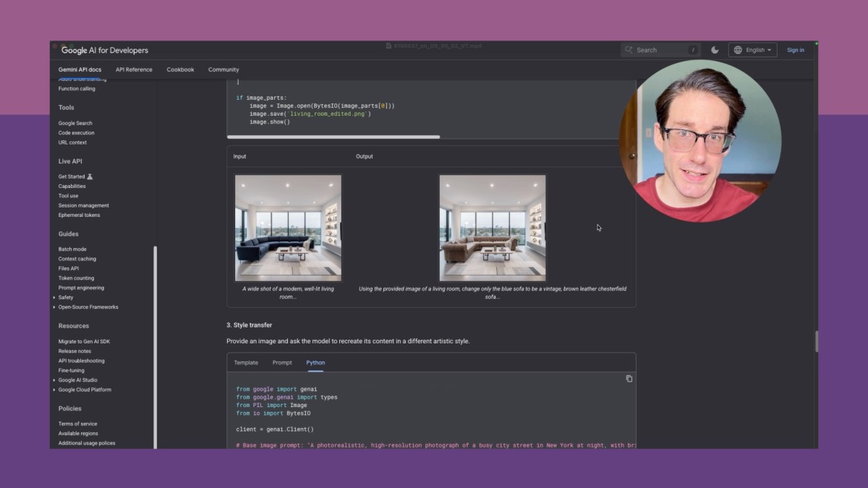Click the output brown sofa image
Image resolution: width=868 pixels, height=488 pixels.
[x=493, y=228]
